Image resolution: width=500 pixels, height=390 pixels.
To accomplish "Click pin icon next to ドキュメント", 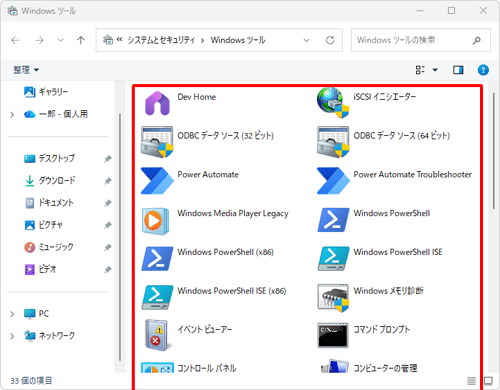I will tap(108, 203).
